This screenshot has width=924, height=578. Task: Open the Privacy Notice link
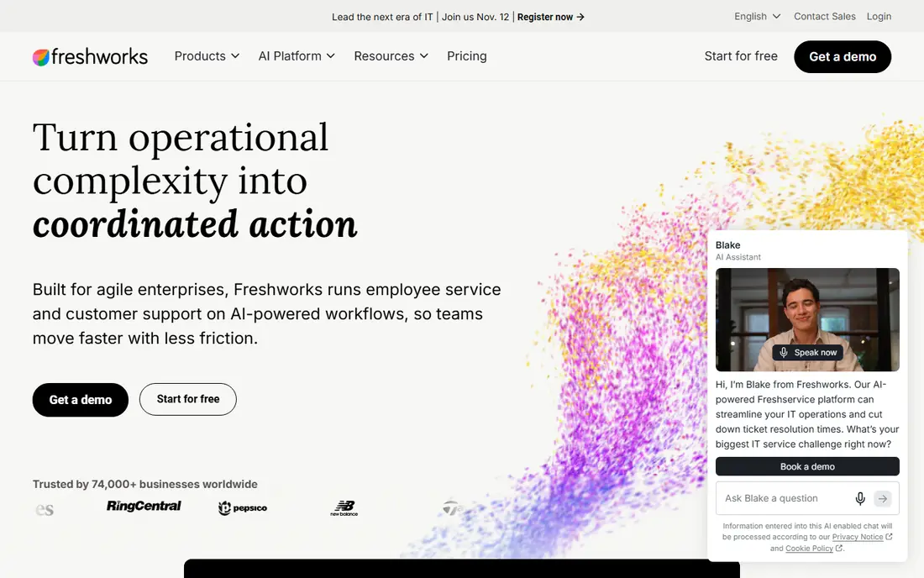click(862, 537)
